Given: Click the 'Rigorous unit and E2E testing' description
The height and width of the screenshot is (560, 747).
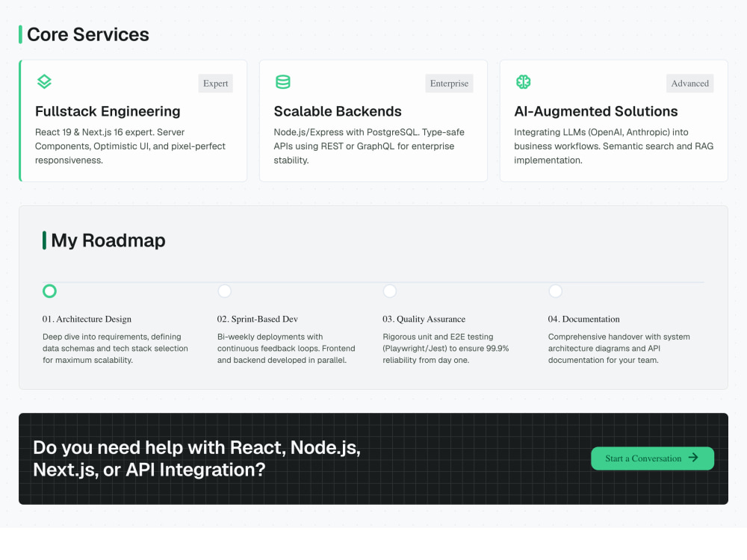Looking at the screenshot, I should click(x=446, y=349).
